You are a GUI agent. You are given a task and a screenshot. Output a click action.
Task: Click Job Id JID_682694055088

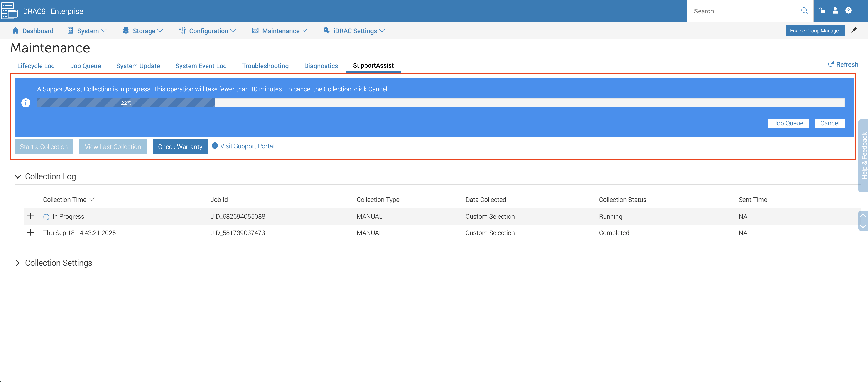coord(238,217)
